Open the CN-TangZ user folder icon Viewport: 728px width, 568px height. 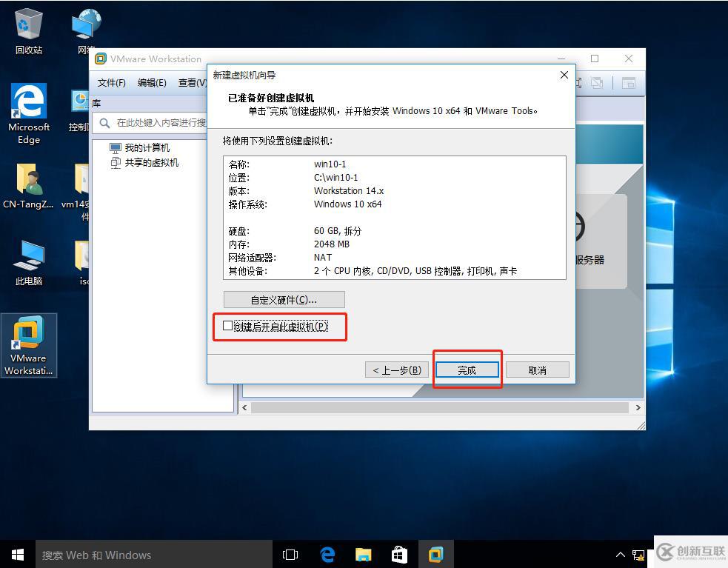[28, 187]
